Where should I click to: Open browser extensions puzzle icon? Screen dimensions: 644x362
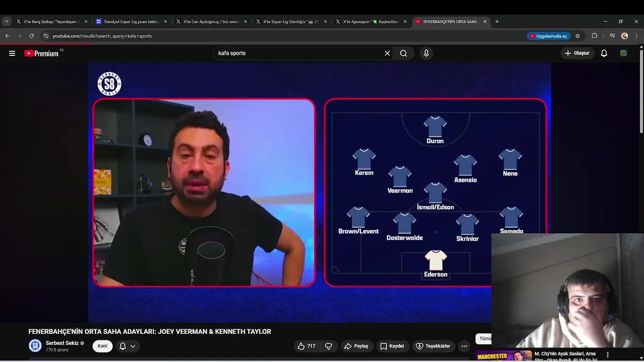pos(595,36)
